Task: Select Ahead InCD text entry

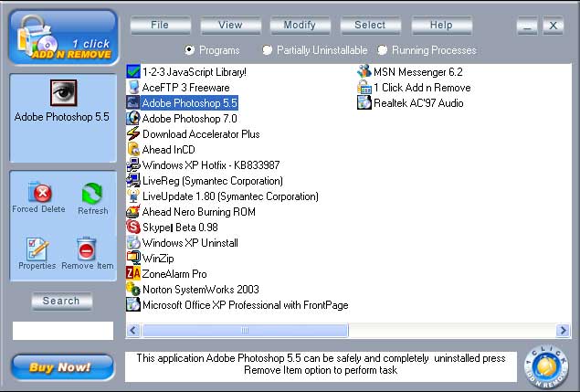Action: click(x=168, y=150)
